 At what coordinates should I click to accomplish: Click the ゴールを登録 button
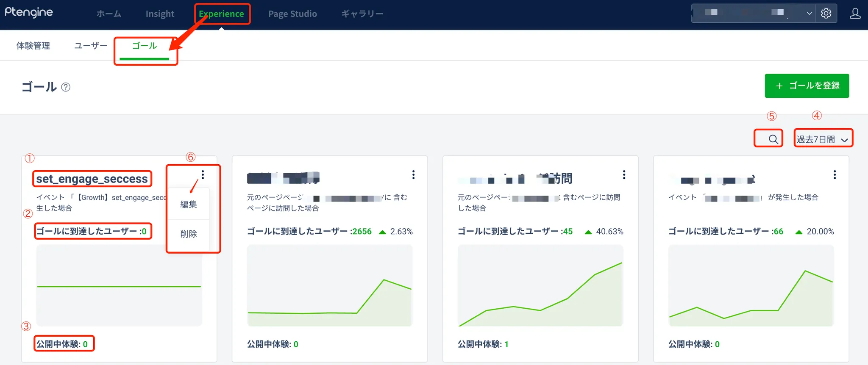tap(807, 86)
